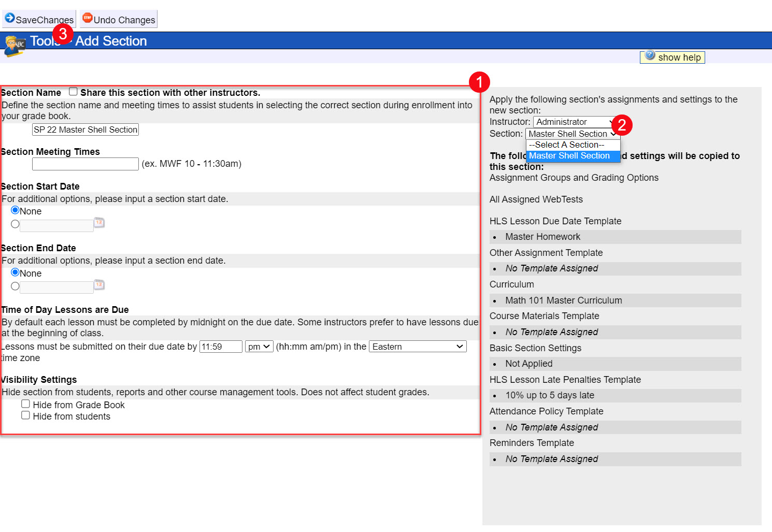Viewport: 772px width, 532px height.
Task: Click the Undo Changes stop icon
Action: point(88,18)
